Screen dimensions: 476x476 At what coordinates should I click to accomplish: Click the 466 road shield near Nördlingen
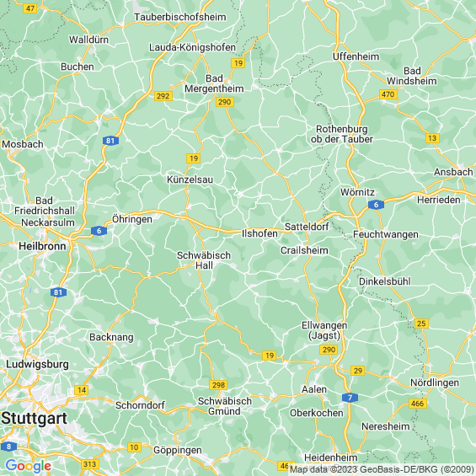(x=418, y=404)
